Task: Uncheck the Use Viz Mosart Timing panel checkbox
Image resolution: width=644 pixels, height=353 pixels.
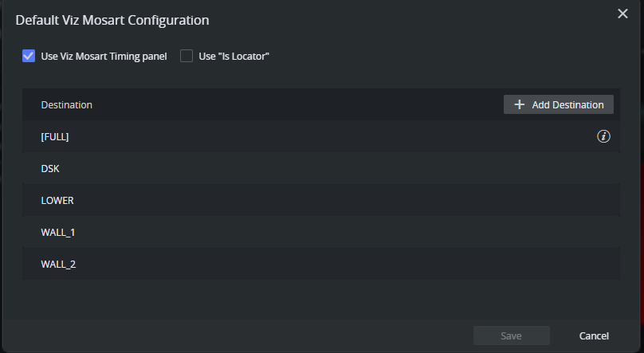Action: (x=29, y=56)
